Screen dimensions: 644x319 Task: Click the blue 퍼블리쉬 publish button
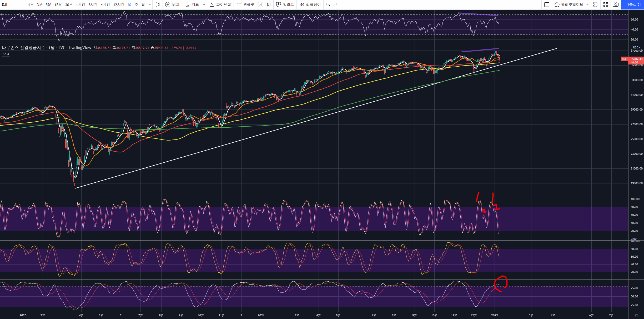click(632, 4)
